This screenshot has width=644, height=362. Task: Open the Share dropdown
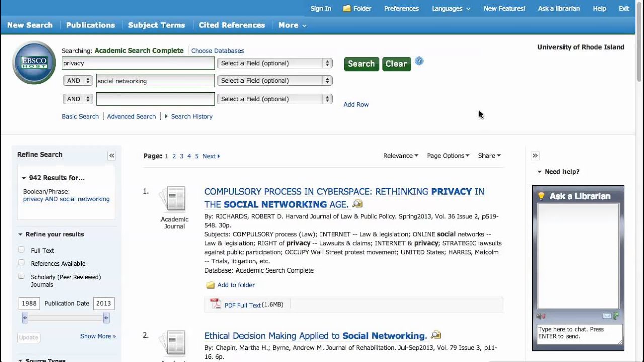(x=489, y=156)
